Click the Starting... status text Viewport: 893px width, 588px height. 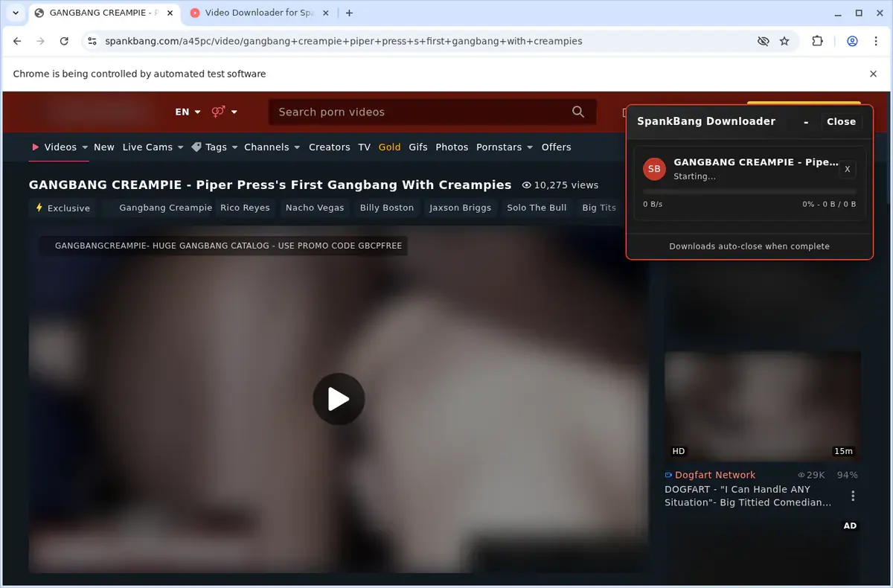[x=694, y=176]
